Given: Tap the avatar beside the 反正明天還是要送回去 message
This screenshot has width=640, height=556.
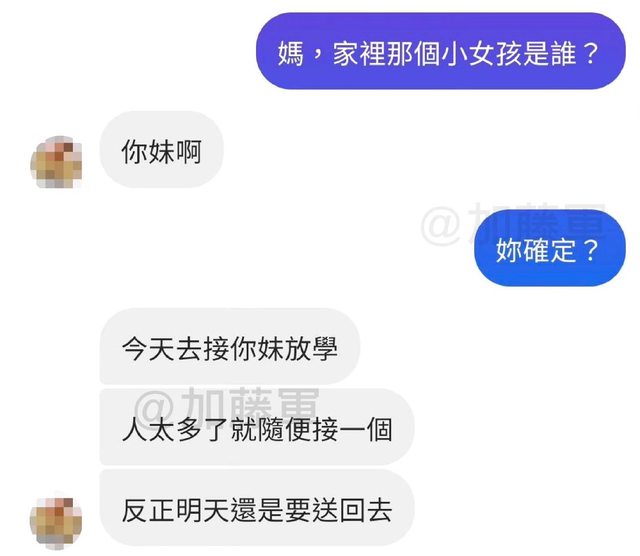Looking at the screenshot, I should 56,523.
